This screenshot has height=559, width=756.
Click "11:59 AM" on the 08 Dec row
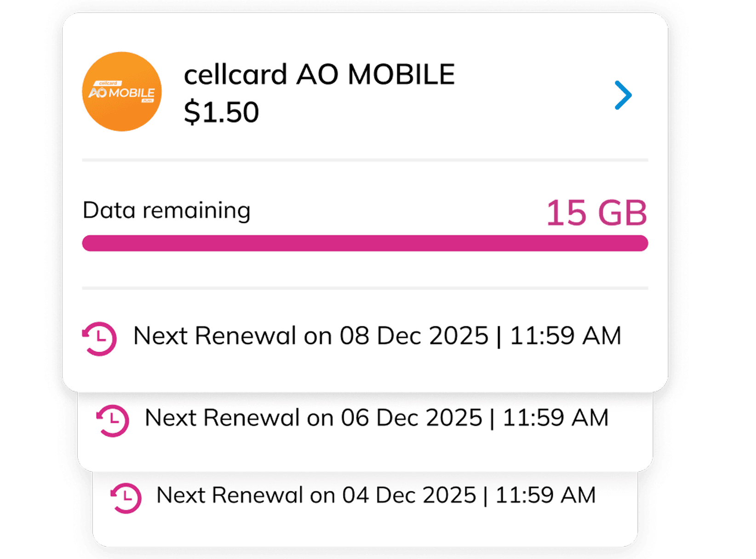(x=565, y=336)
